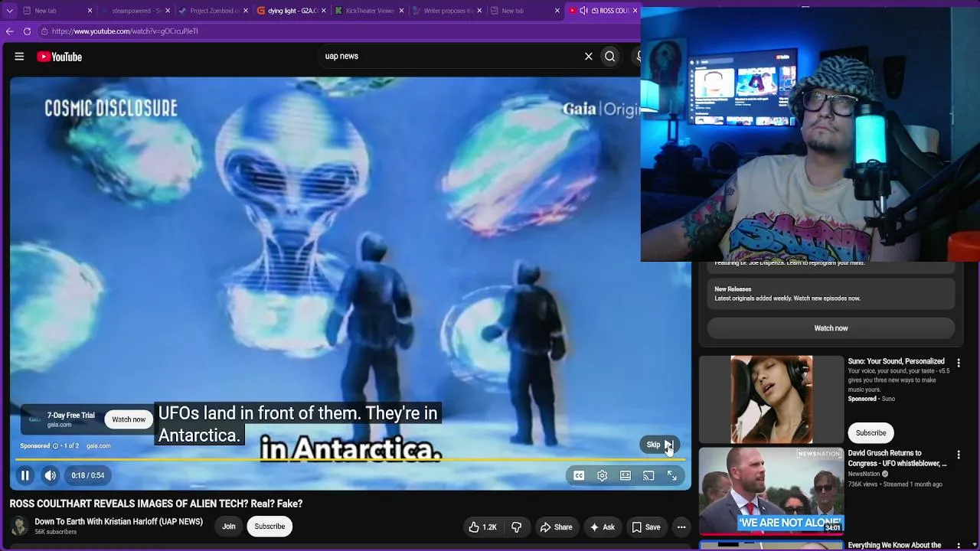The height and width of the screenshot is (551, 980).
Task: Click the Join button
Action: pos(228,527)
